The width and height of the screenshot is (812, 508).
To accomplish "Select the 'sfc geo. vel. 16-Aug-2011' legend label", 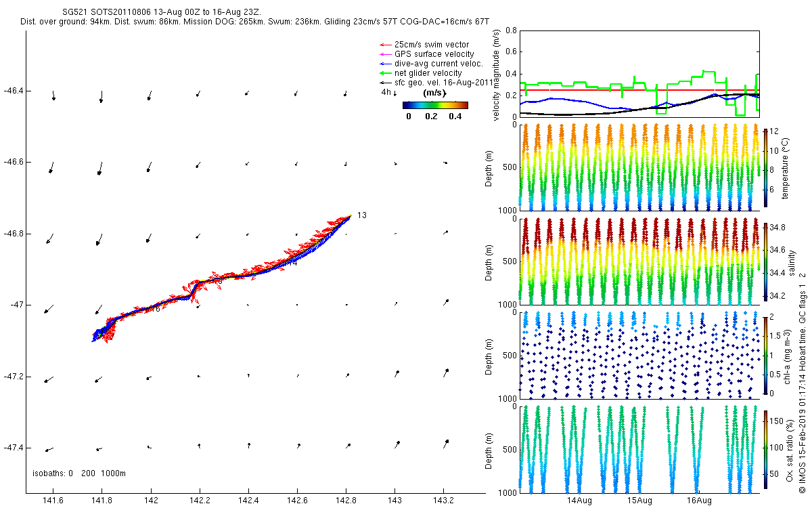I will (443, 83).
